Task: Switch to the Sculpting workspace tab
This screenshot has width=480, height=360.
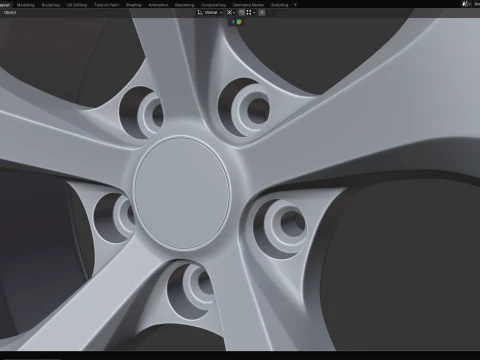Action: pyautogui.click(x=51, y=5)
